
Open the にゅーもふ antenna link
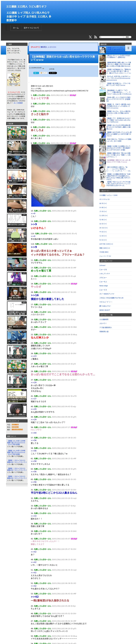click(103, 282)
